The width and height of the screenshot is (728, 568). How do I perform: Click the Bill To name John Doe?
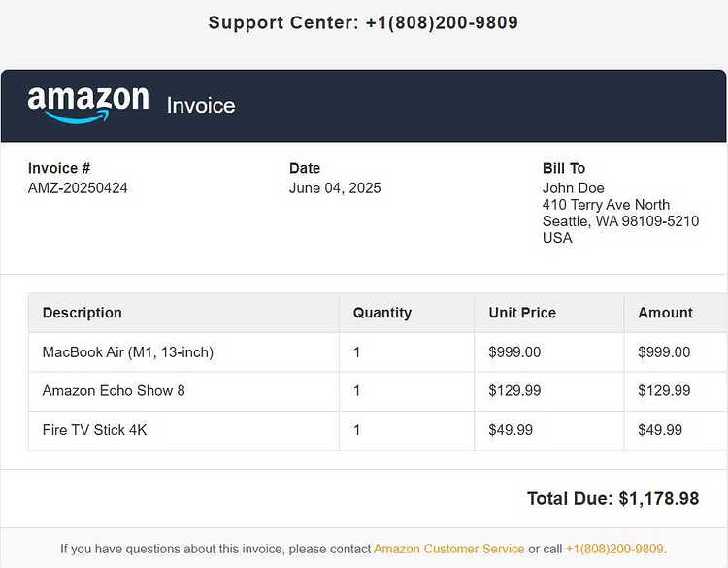coord(573,188)
